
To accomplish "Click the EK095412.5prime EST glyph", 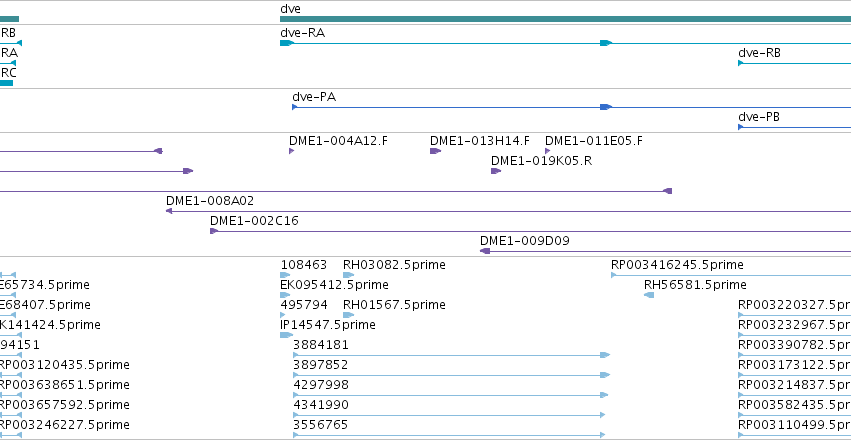I will pyautogui.click(x=285, y=295).
